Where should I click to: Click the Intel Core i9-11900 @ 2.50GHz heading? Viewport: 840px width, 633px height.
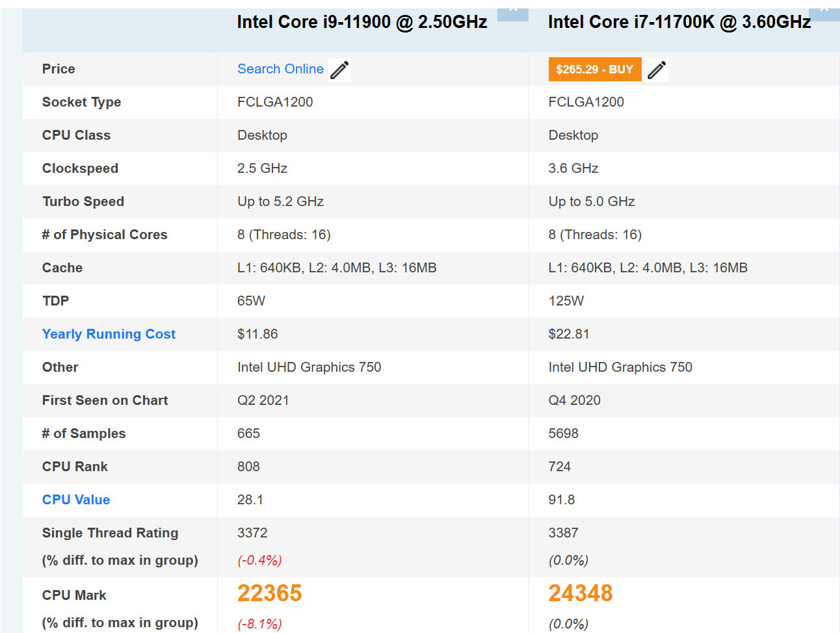[x=361, y=22]
